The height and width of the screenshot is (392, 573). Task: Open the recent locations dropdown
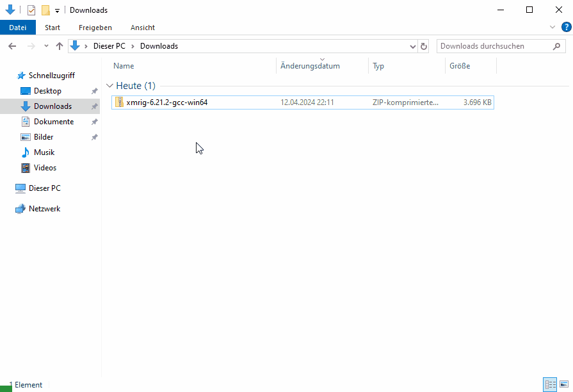pos(46,46)
